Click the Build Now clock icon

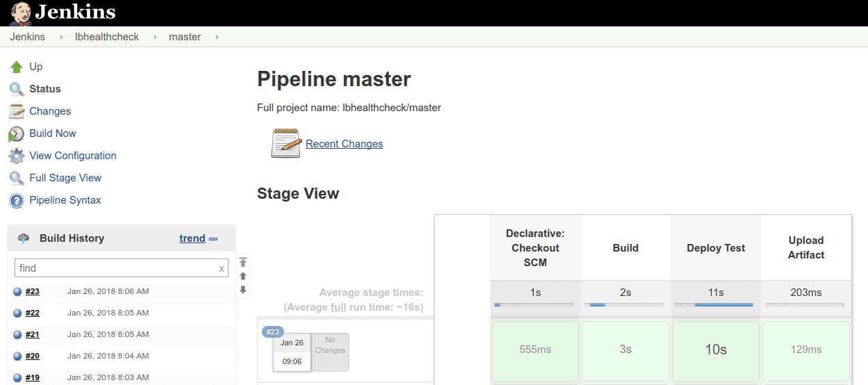pyautogui.click(x=17, y=133)
